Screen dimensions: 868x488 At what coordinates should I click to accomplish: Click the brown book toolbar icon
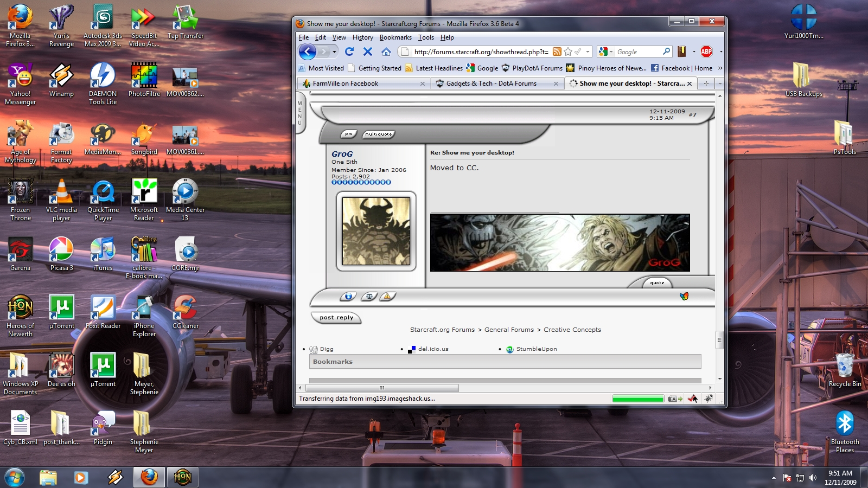tap(682, 52)
